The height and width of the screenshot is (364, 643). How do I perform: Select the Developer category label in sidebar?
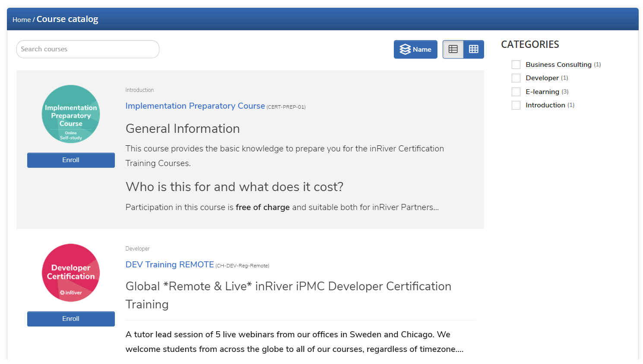click(542, 78)
